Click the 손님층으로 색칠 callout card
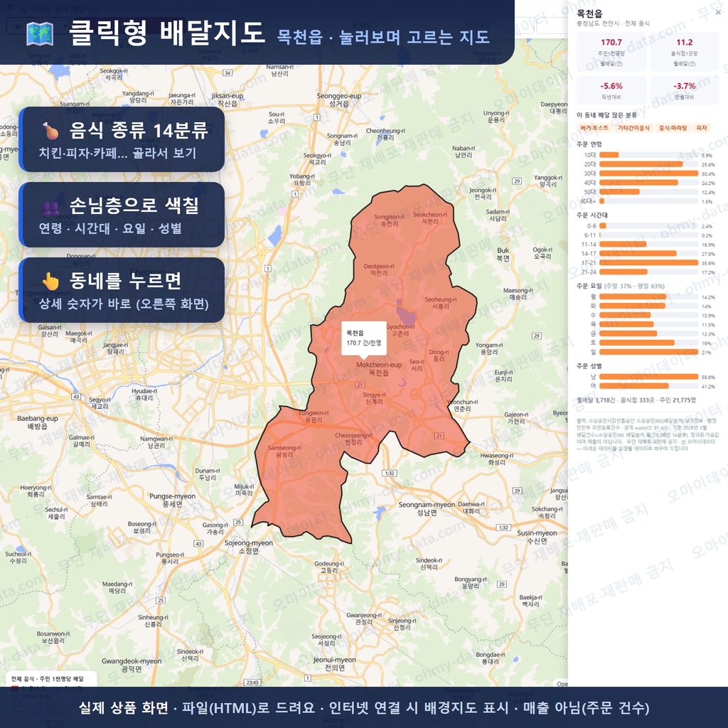Image resolution: width=728 pixels, height=728 pixels. (x=122, y=215)
